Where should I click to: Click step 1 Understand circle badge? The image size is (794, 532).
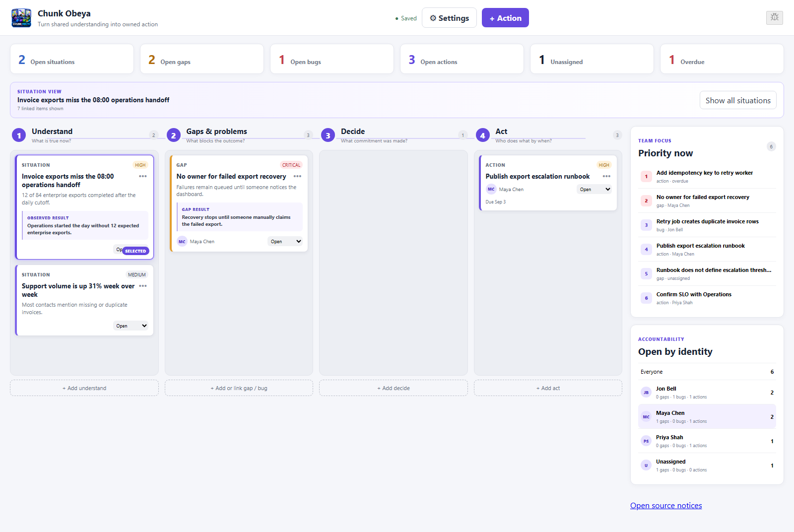[x=19, y=135]
